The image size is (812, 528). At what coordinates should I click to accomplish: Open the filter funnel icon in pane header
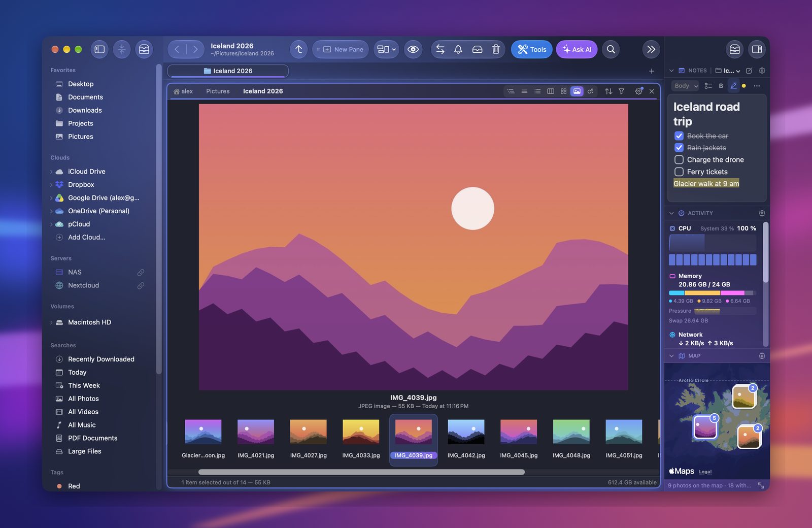coord(621,91)
